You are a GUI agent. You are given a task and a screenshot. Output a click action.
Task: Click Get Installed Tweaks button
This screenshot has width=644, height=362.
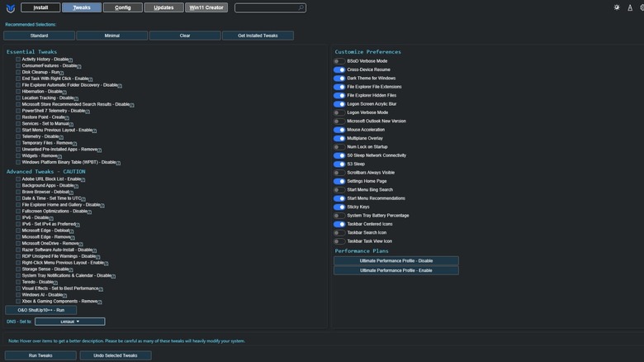click(258, 36)
